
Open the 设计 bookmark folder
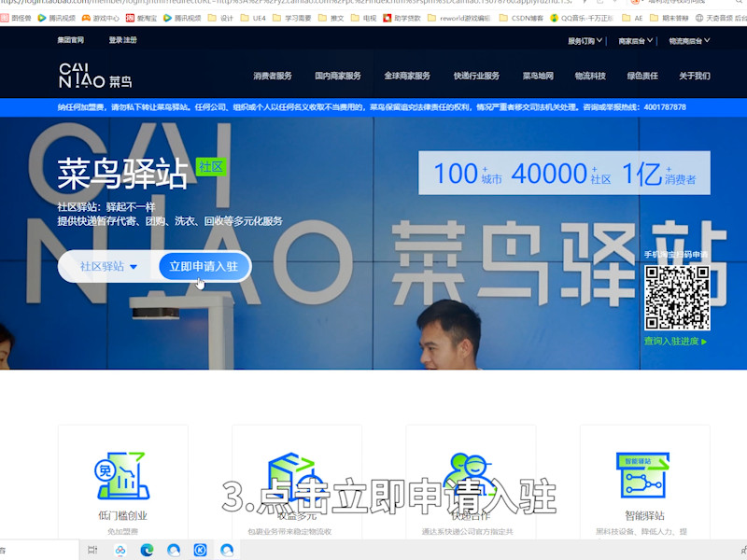pyautogui.click(x=221, y=18)
